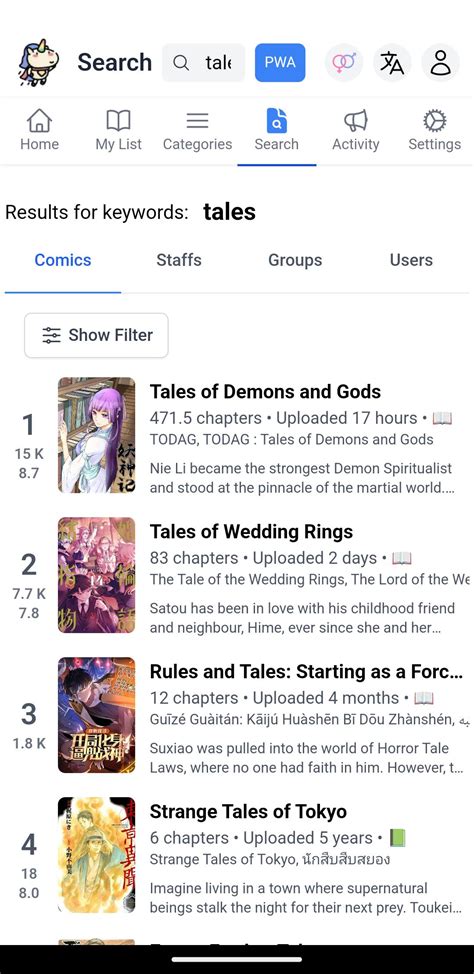Viewport: 474px width, 974px height.
Task: Focus the search input field
Action: [204, 63]
